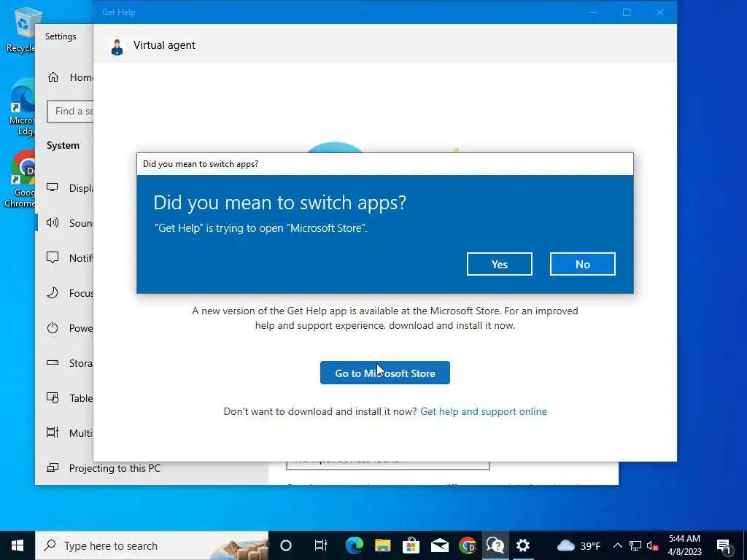Select Focus assist moon icon in Settings
Viewport: 747px width, 560px height.
pos(53,292)
